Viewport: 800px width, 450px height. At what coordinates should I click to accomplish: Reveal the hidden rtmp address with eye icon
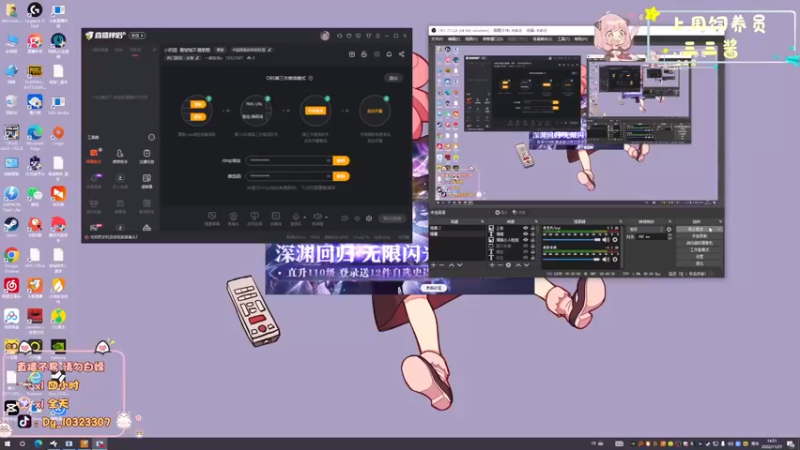point(328,160)
